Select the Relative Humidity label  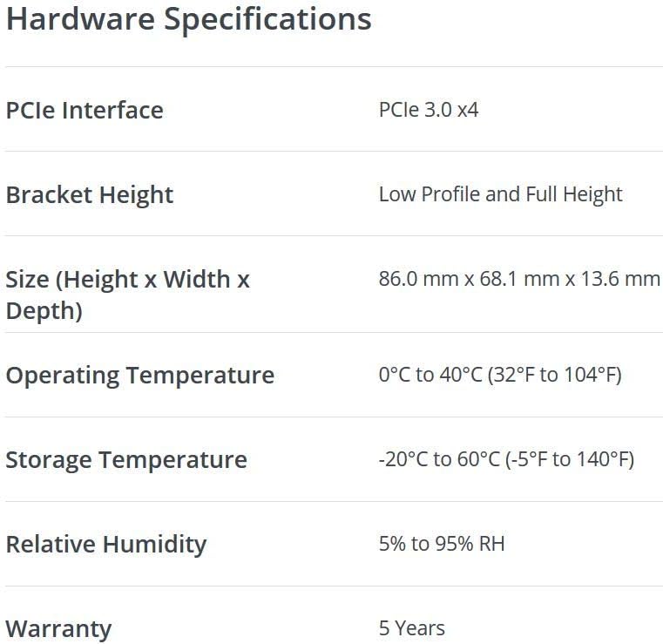106,545
